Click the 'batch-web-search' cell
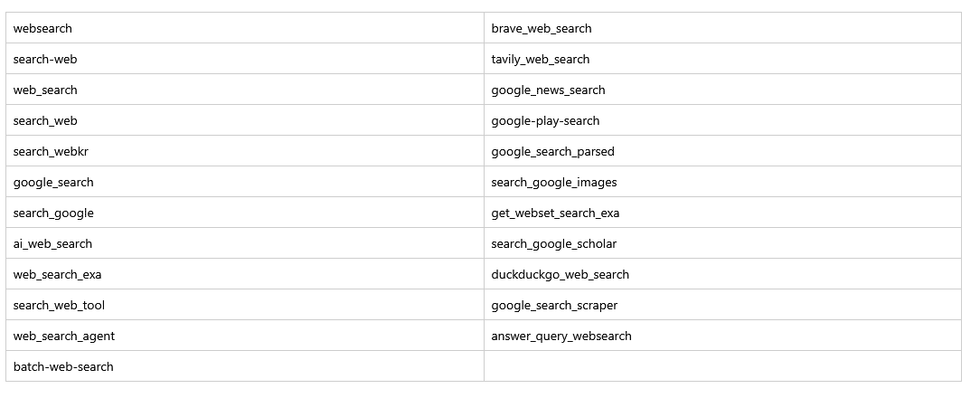 point(63,366)
